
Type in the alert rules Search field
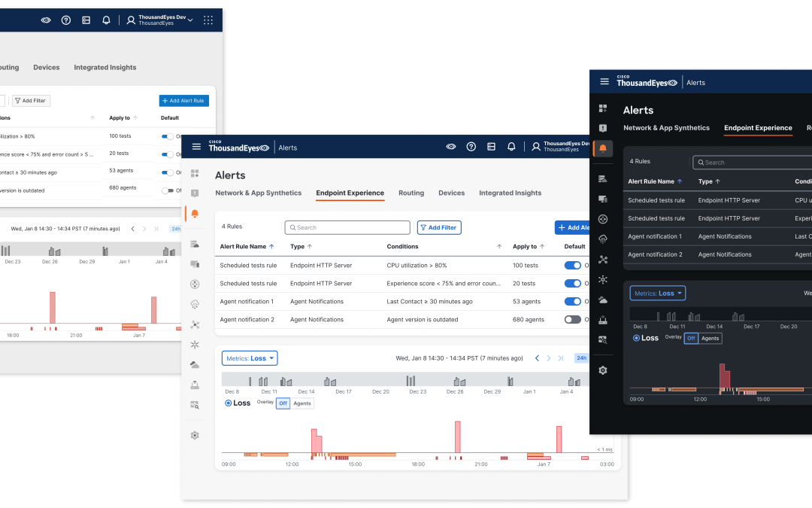(x=347, y=227)
